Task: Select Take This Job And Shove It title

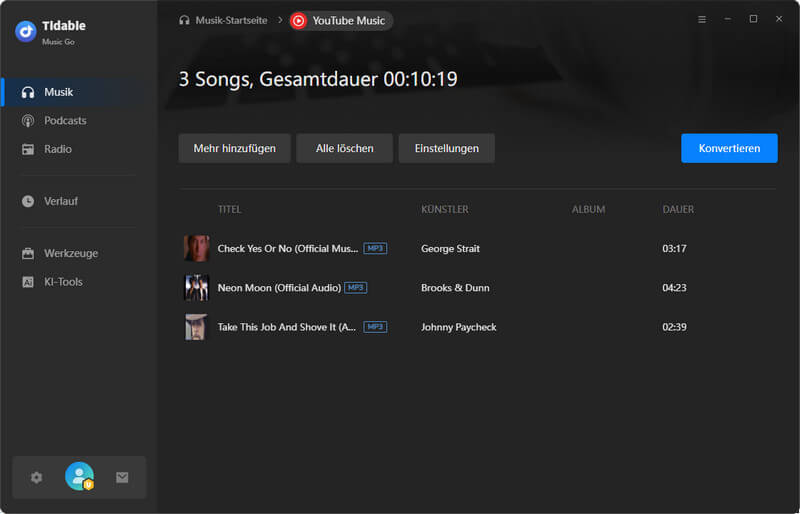Action: tap(287, 327)
